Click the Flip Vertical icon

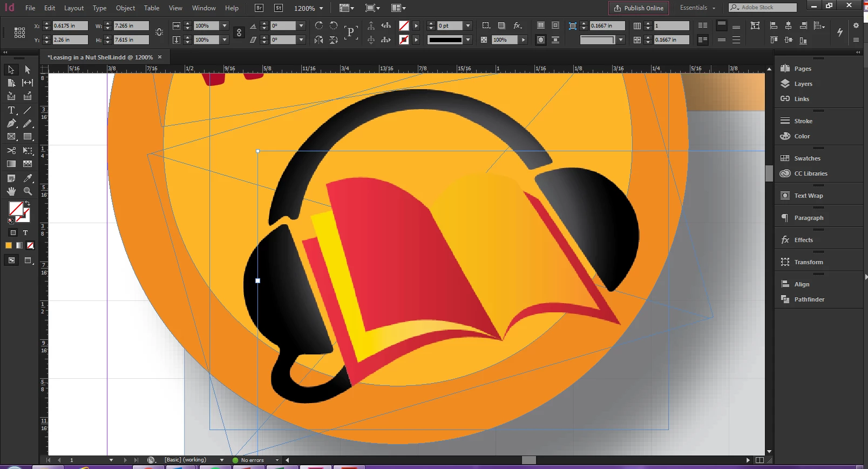(334, 39)
